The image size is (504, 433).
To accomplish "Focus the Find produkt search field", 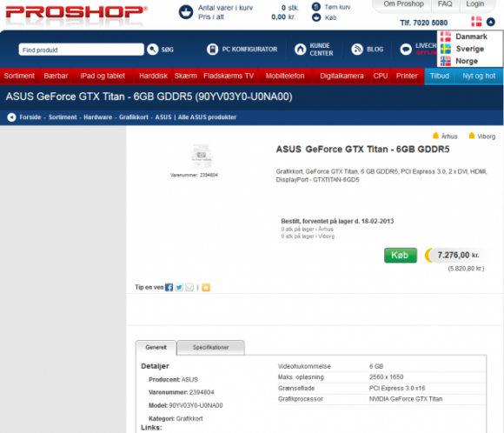I will point(82,50).
